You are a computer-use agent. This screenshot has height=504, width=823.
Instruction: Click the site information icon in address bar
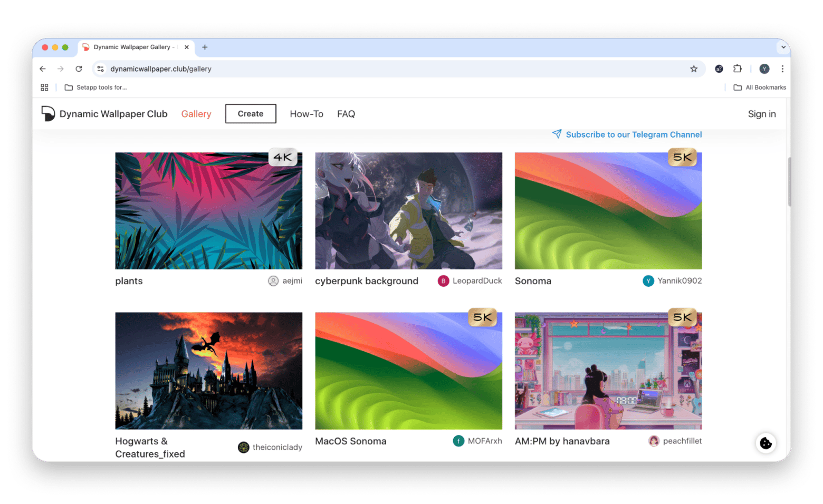pyautogui.click(x=101, y=69)
